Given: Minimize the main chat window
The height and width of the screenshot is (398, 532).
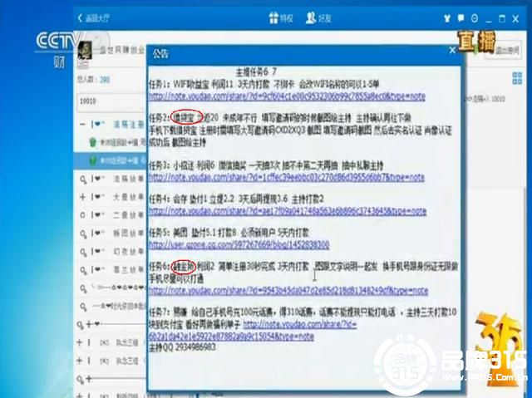Looking at the screenshot, I should click(488, 21).
